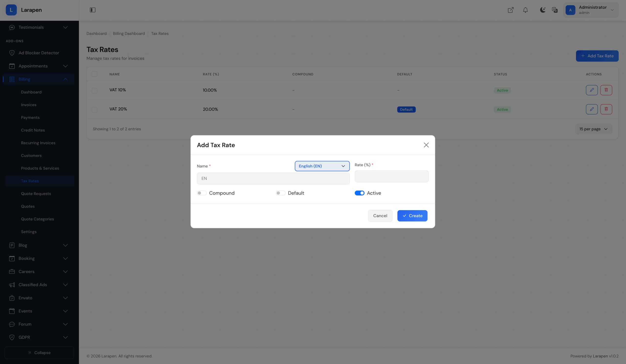Open Invoices in the Billing submenu
The height and width of the screenshot is (364, 626).
coord(29,105)
